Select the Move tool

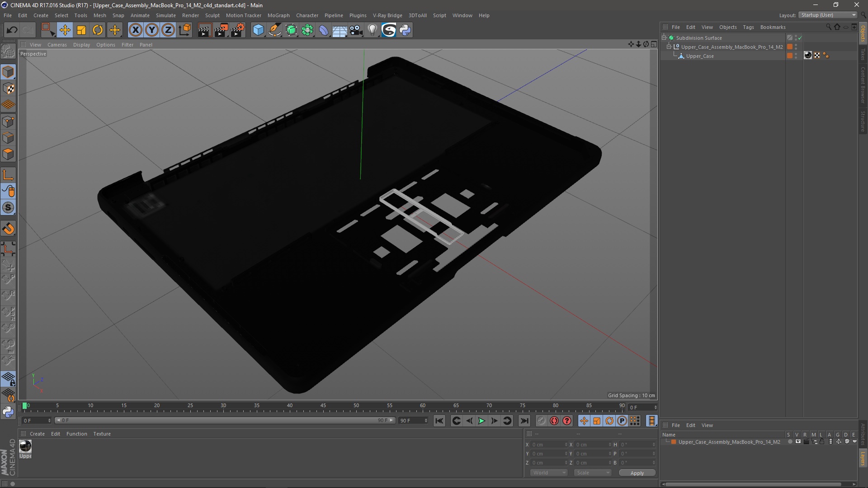(65, 30)
